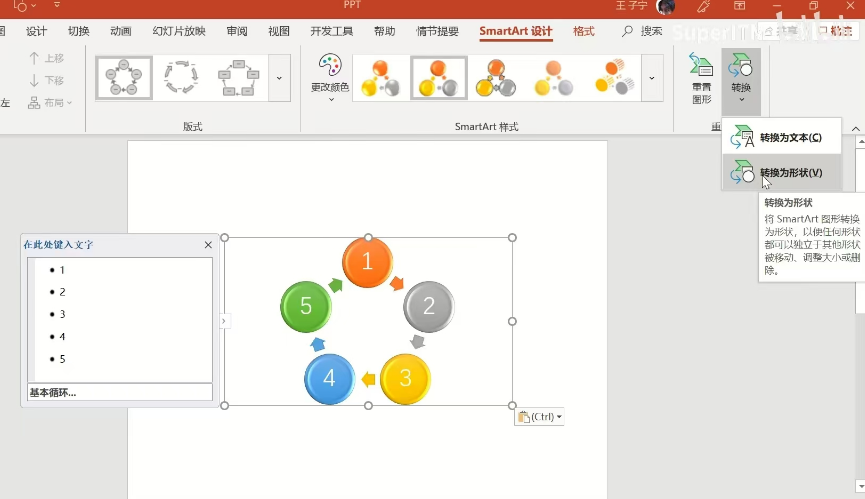Choose 转换为形状(V) menu item

tap(782, 173)
